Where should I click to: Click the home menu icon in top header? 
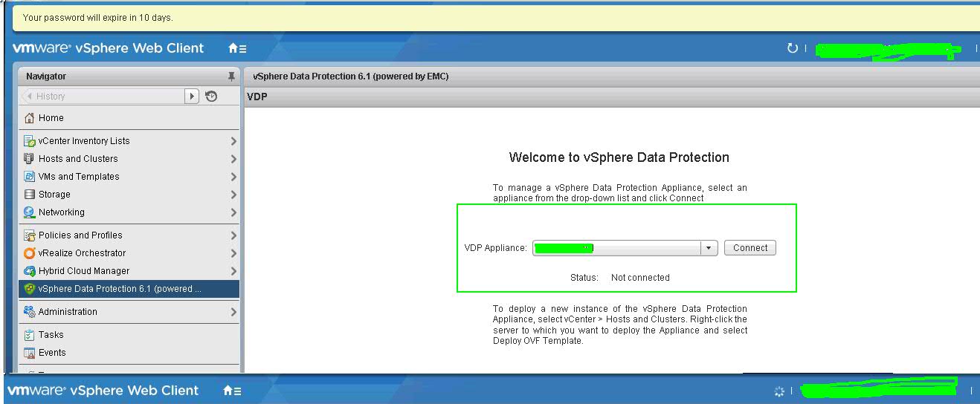point(237,48)
